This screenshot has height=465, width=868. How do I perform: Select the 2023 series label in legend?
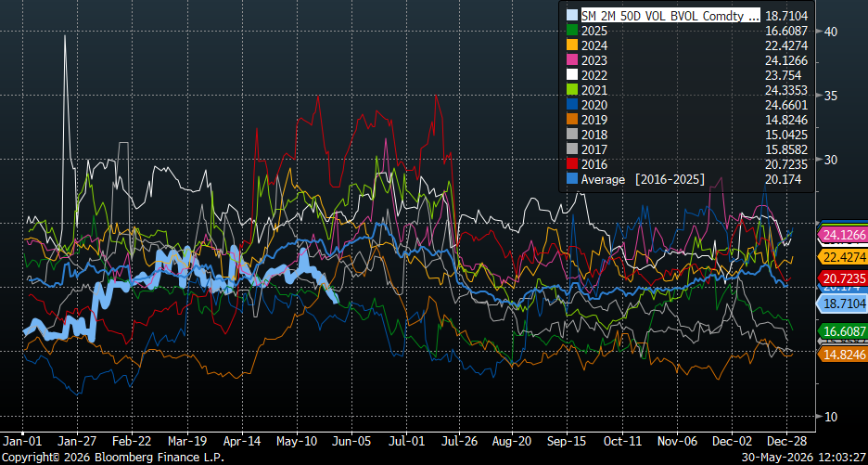click(x=593, y=60)
